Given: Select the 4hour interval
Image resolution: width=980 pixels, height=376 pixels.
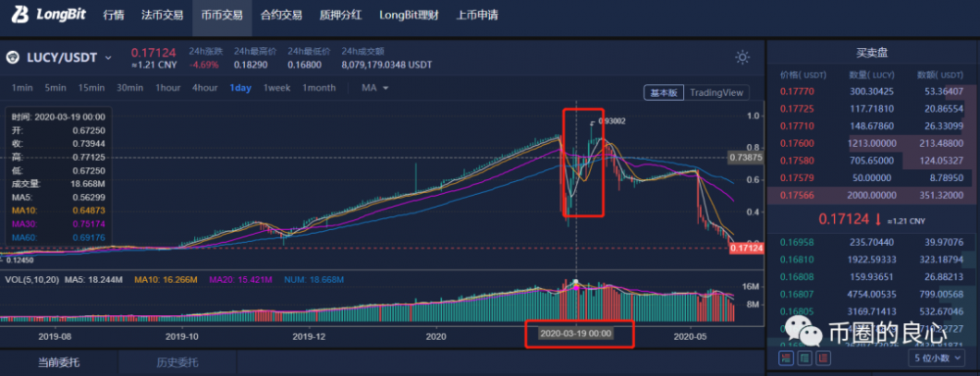Looking at the screenshot, I should [205, 88].
